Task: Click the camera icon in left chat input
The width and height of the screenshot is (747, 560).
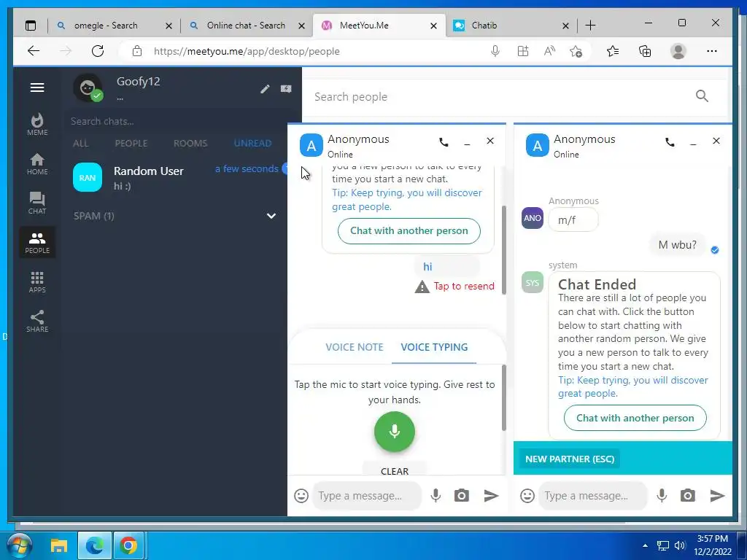Action: point(461,496)
